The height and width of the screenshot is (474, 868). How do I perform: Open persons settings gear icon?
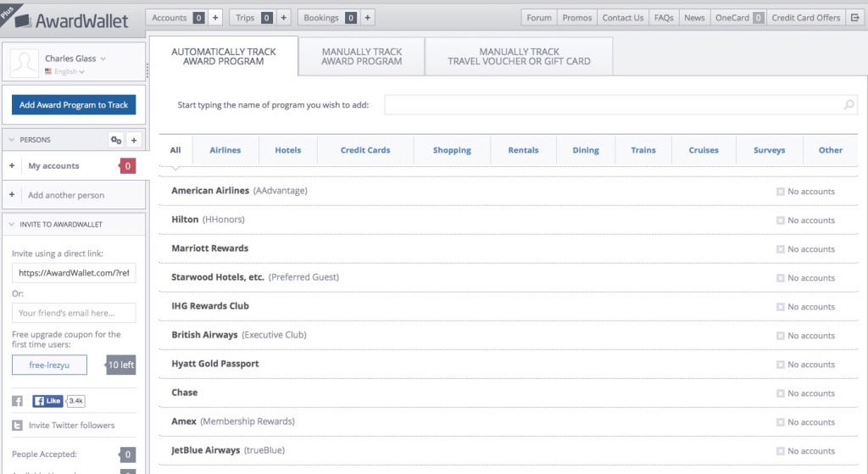(x=115, y=140)
